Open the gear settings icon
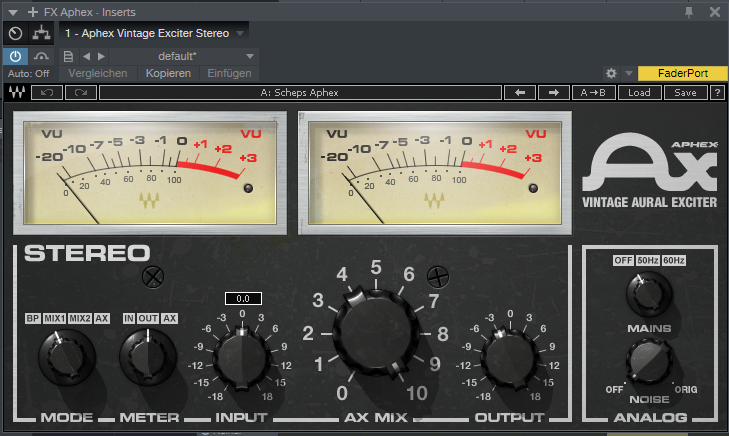Image resolution: width=729 pixels, height=436 pixels. 611,73
